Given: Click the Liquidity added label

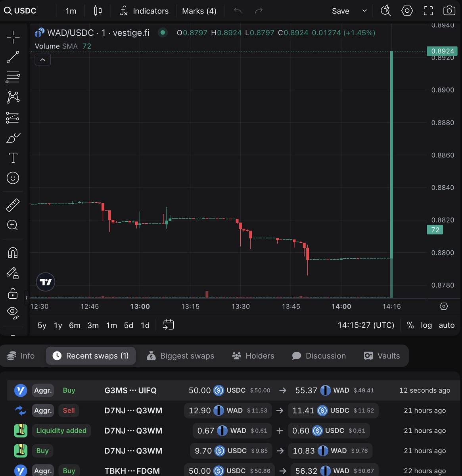Looking at the screenshot, I should 61,431.
